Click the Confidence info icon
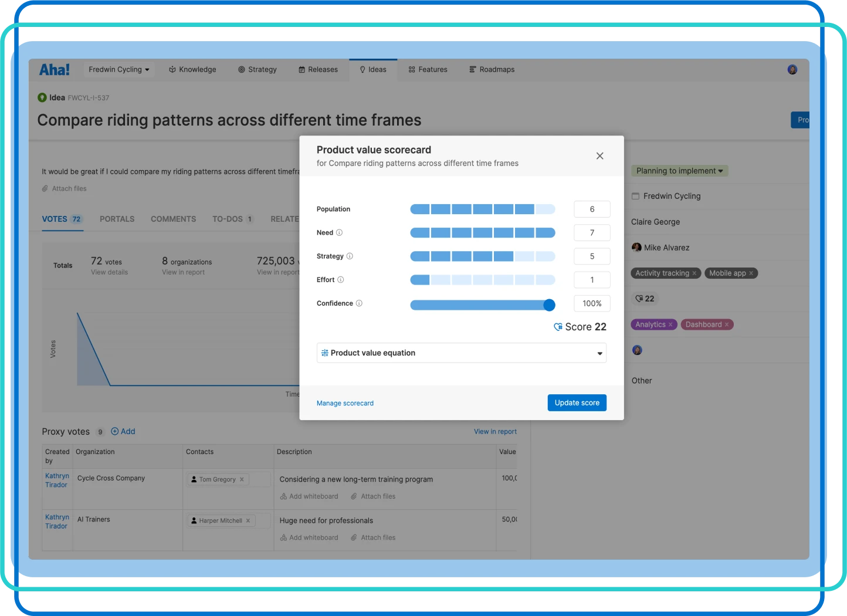Viewport: 847px width, 616px height. (x=359, y=303)
